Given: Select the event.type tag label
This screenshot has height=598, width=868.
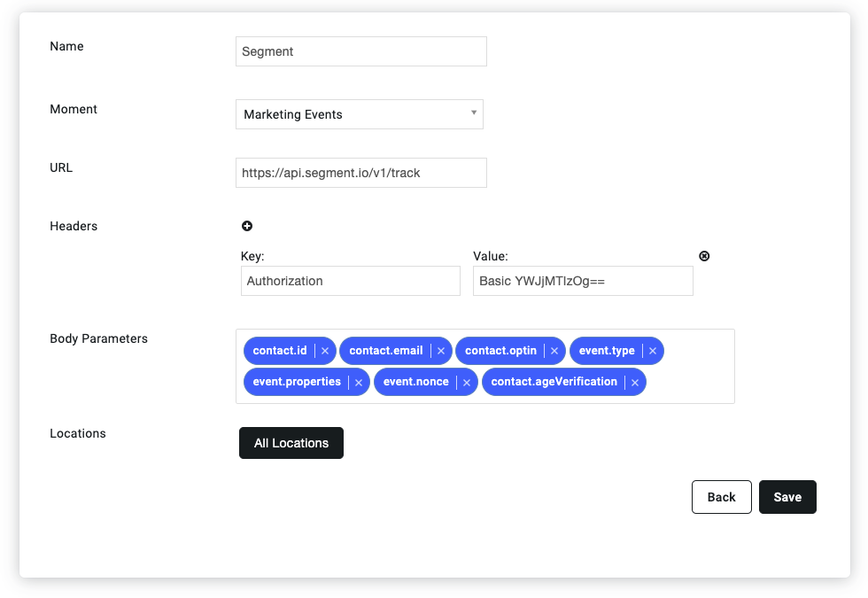Looking at the screenshot, I should click(x=607, y=351).
